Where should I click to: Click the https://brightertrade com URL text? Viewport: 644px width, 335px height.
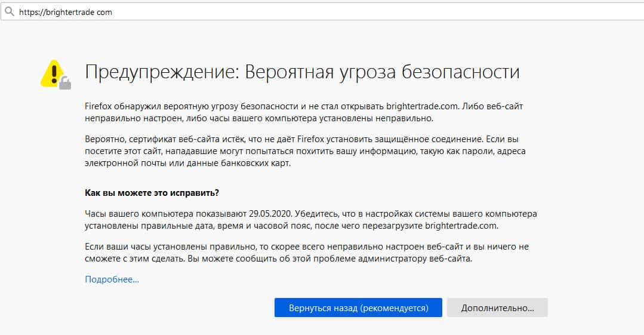coord(66,12)
